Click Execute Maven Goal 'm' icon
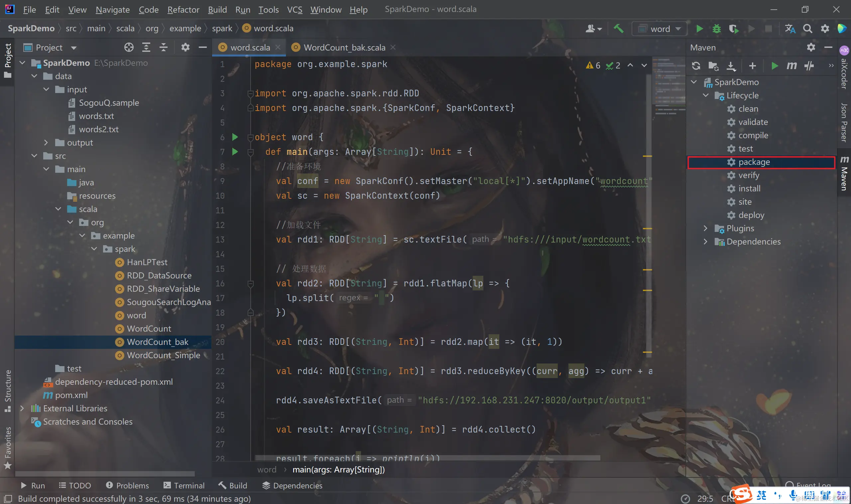The width and height of the screenshot is (851, 504). pos(791,65)
